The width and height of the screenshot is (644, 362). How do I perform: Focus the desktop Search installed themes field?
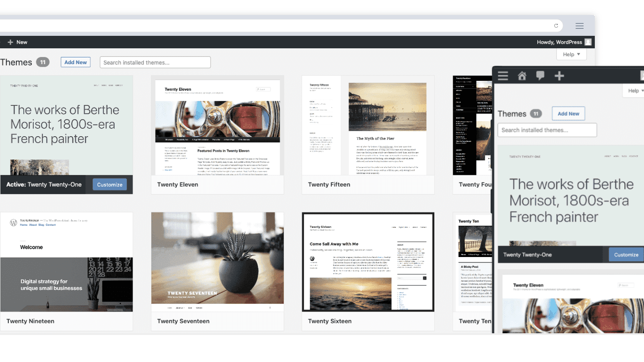tap(155, 62)
